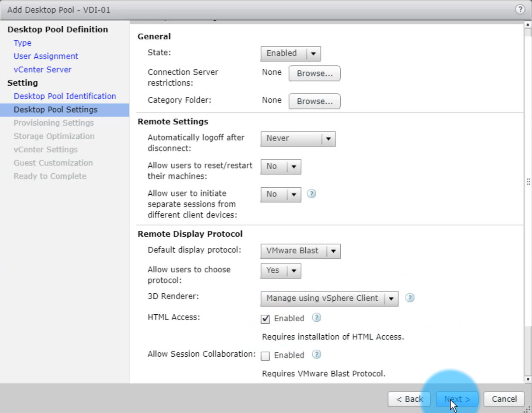532x413 pixels.
Task: Uncheck the HTML Access Enabled checkbox
Action: pyautogui.click(x=265, y=319)
